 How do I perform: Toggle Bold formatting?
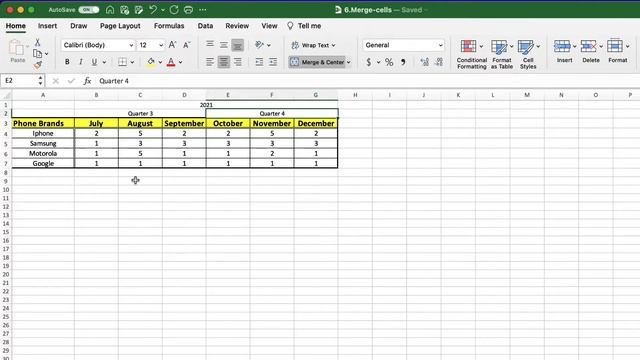click(x=67, y=62)
